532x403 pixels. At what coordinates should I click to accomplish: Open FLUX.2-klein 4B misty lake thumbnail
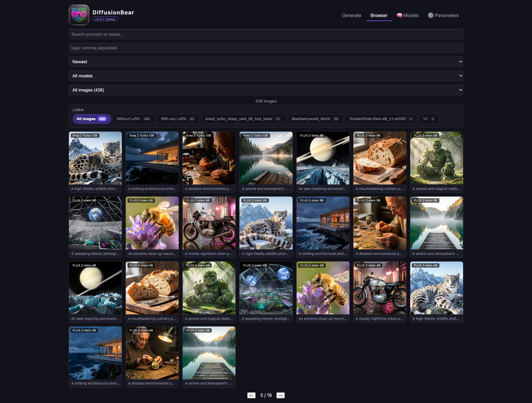tap(209, 353)
